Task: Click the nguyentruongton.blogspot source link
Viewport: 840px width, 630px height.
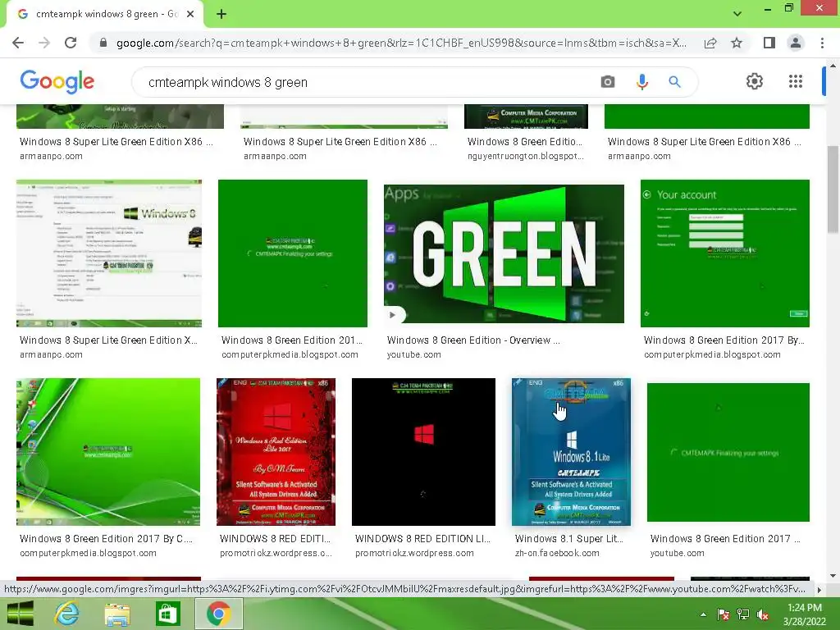Action: tap(526, 156)
